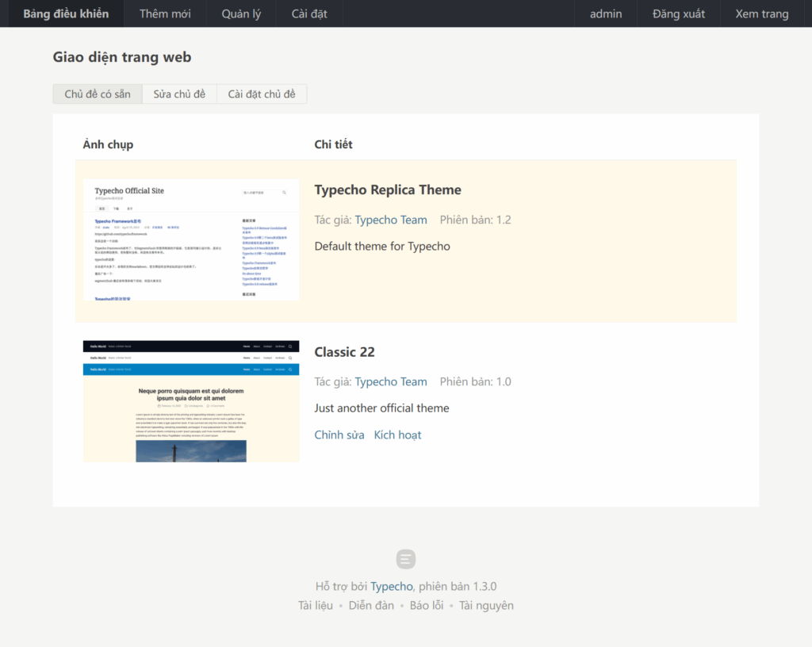Visit the site via Xem trang
The width and height of the screenshot is (812, 647).
coord(762,13)
